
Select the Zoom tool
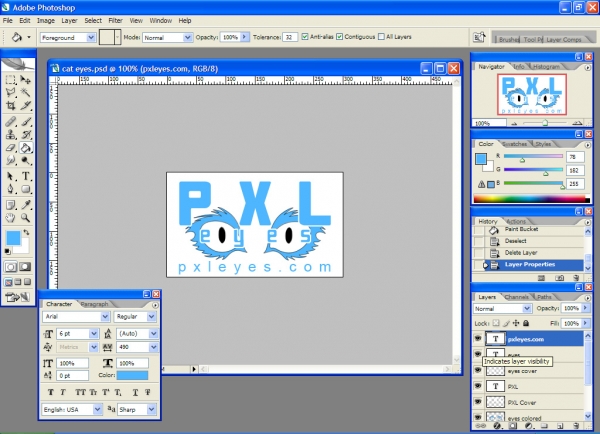click(25, 218)
